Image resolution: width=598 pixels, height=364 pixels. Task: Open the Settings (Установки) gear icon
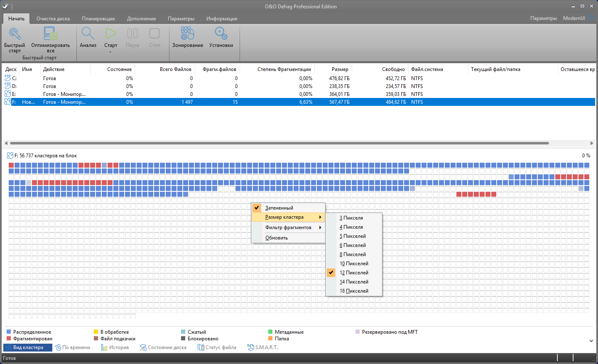pyautogui.click(x=221, y=34)
